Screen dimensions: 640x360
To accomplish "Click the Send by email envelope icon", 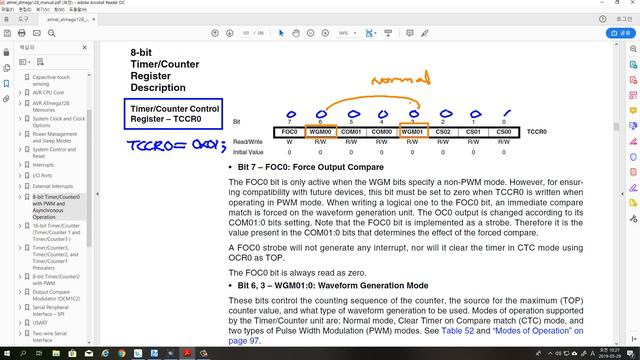I will point(37,33).
